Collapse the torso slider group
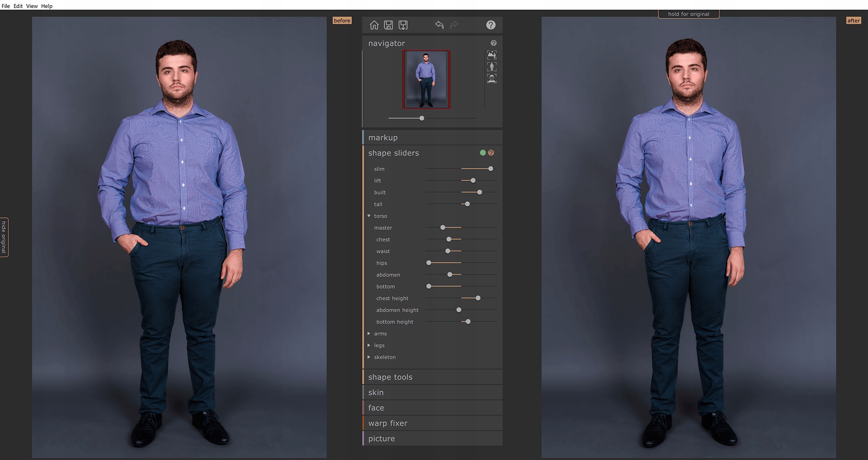The height and width of the screenshot is (460, 868). [369, 216]
